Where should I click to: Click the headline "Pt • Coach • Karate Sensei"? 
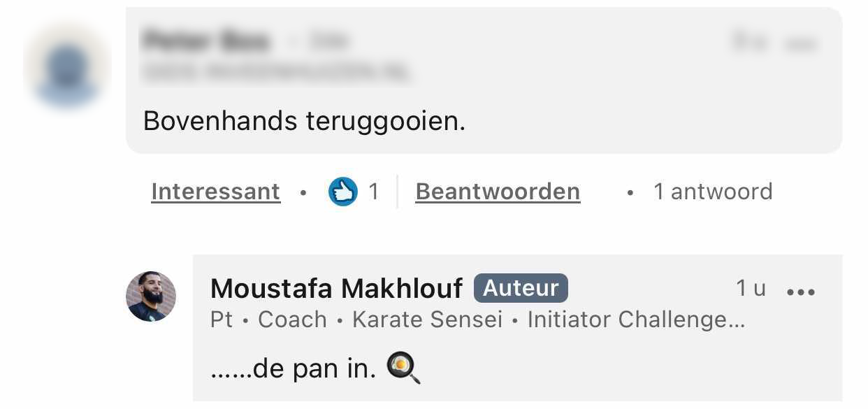(x=356, y=320)
